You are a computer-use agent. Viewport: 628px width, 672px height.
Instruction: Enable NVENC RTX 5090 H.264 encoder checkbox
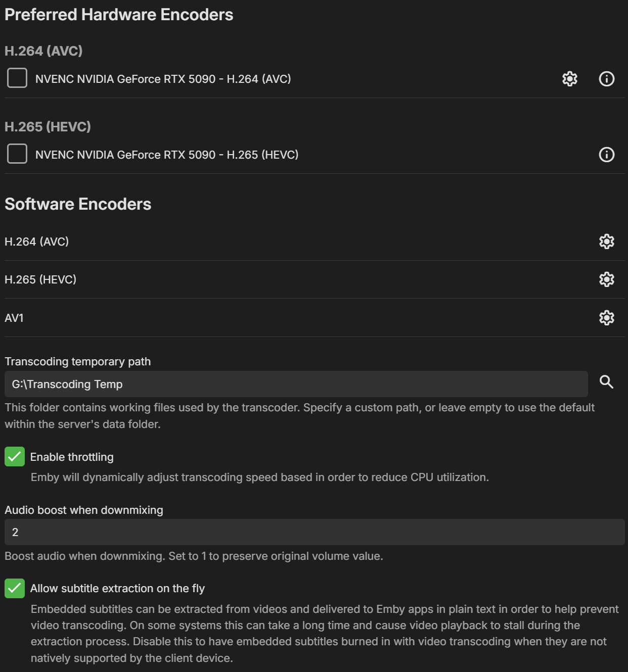pyautogui.click(x=17, y=78)
